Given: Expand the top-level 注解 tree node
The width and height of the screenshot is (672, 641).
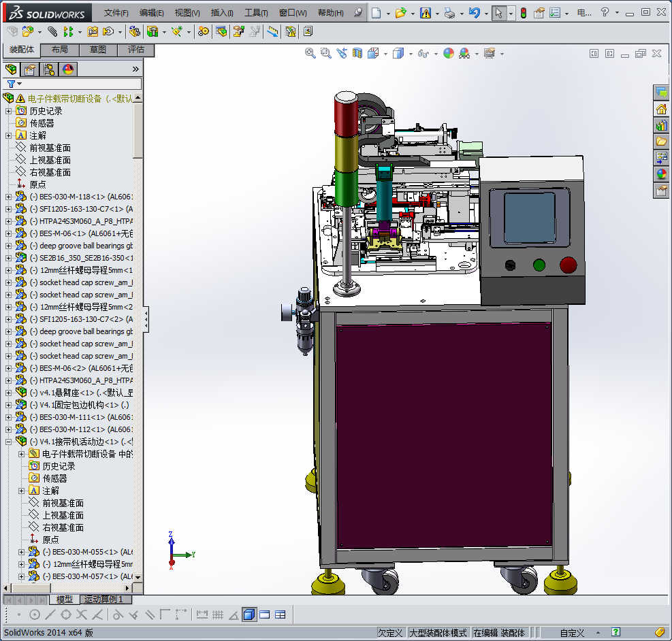Looking at the screenshot, I should (8, 135).
